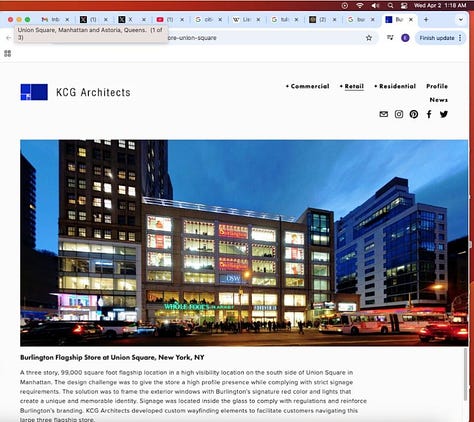Screen dimensions: 474x422
Task: Click the KCG Architects blue logo
Action: pos(34,92)
